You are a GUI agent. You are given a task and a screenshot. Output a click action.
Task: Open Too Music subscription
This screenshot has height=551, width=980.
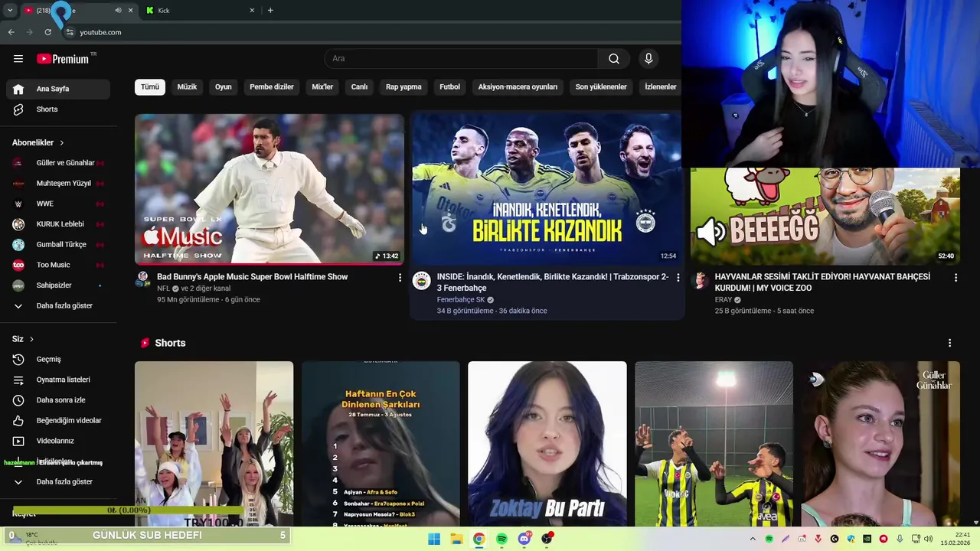pos(58,265)
